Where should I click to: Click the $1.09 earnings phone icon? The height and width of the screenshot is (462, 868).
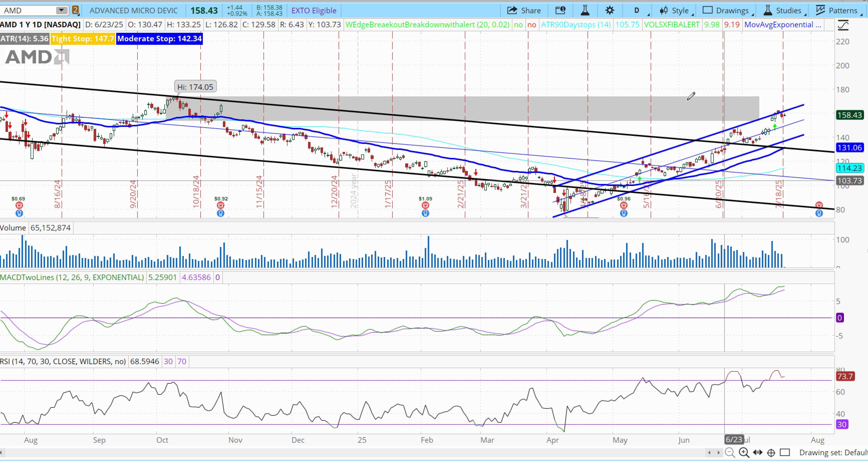point(425,205)
